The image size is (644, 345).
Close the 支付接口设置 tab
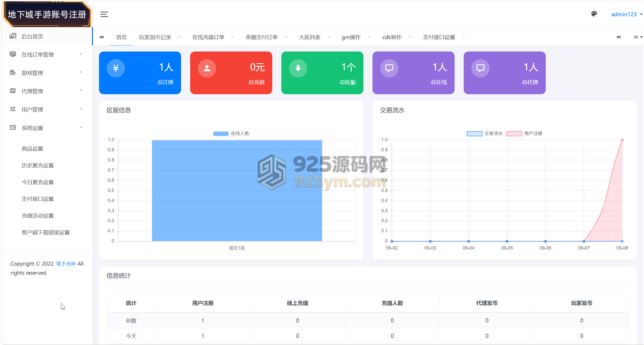463,37
